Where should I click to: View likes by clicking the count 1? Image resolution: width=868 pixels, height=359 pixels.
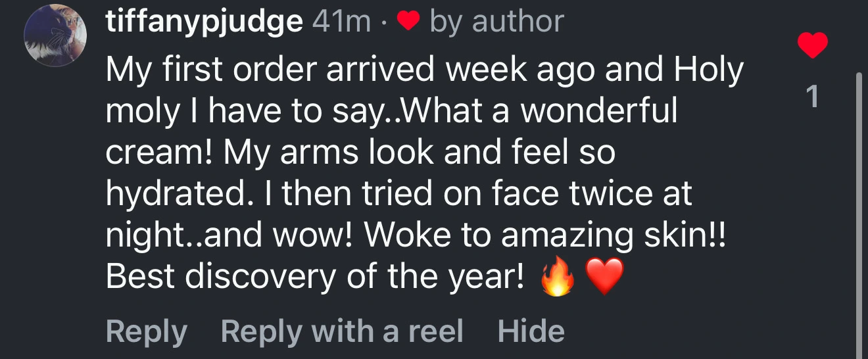click(813, 97)
